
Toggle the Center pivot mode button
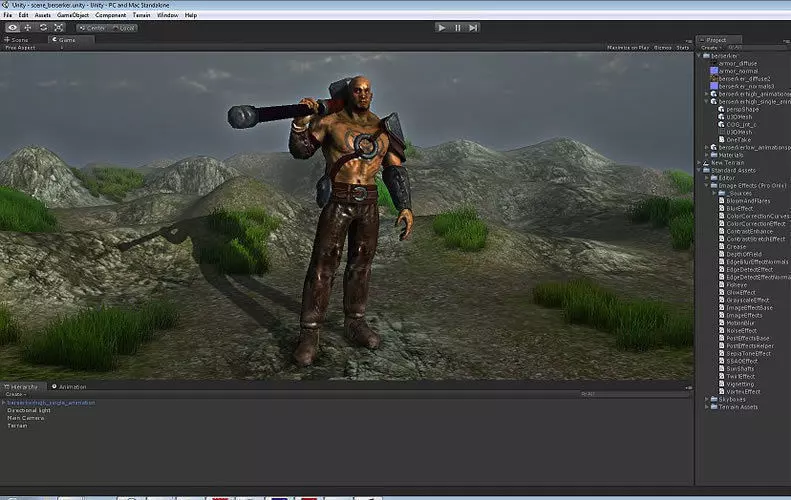point(92,28)
